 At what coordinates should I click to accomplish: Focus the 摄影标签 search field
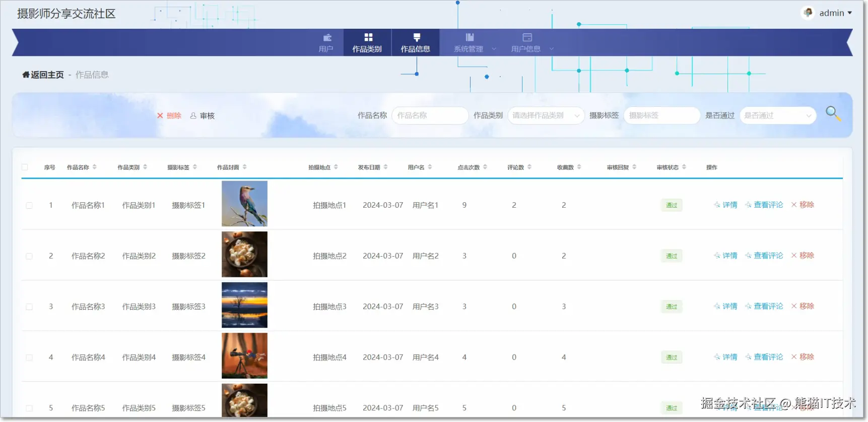(x=662, y=115)
